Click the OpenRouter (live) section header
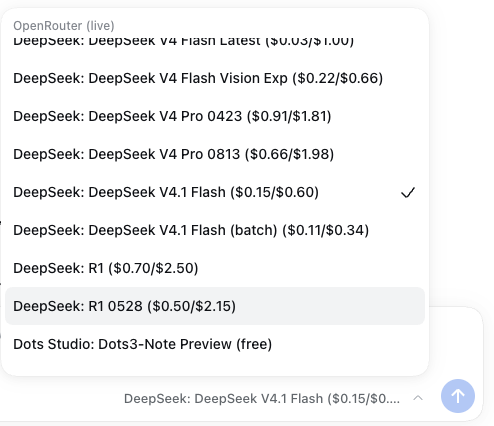This screenshot has height=426, width=494. (64, 26)
